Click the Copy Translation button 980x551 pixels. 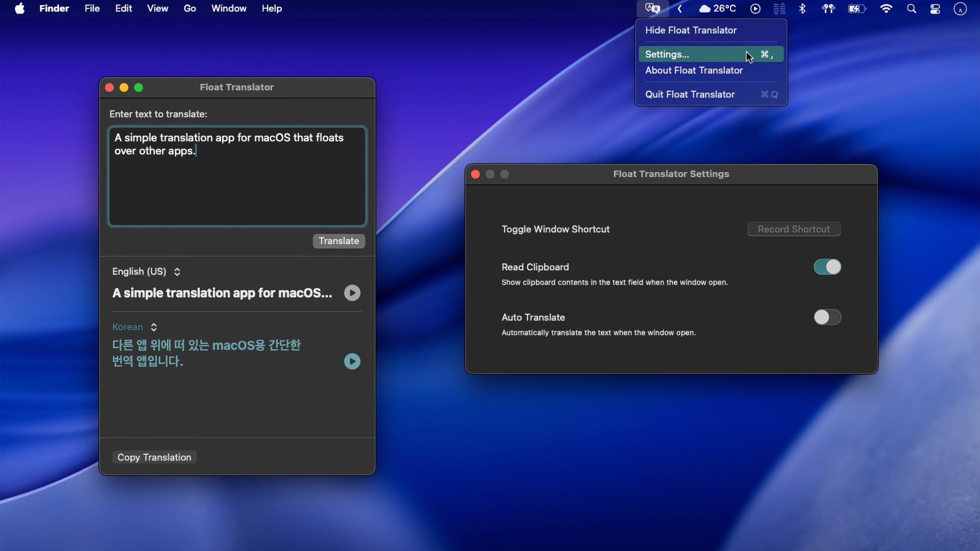point(154,457)
